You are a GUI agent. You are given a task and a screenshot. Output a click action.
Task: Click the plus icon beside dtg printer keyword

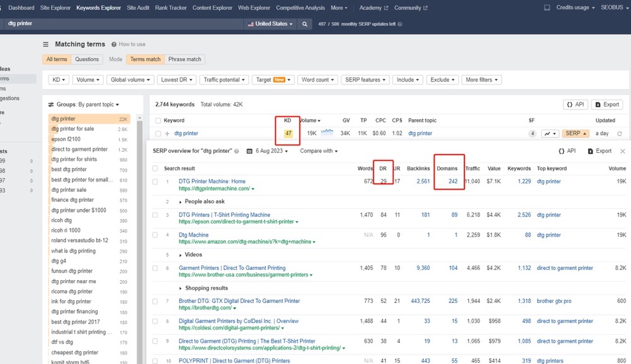click(167, 134)
